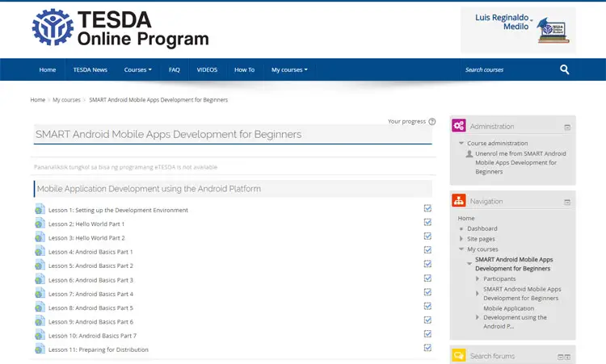The width and height of the screenshot is (606, 364).
Task: Expand the Participants tree node
Action: click(478, 278)
